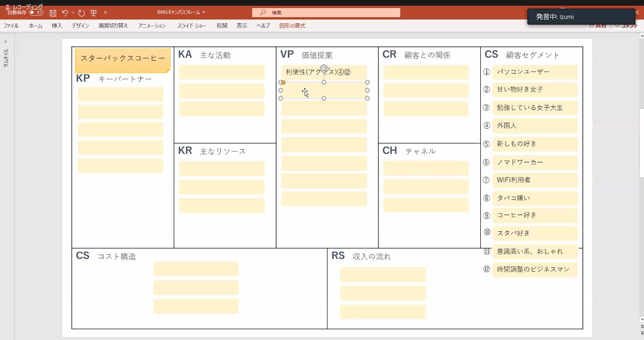Click the レコーディング recording indicator

pyautogui.click(x=24, y=7)
